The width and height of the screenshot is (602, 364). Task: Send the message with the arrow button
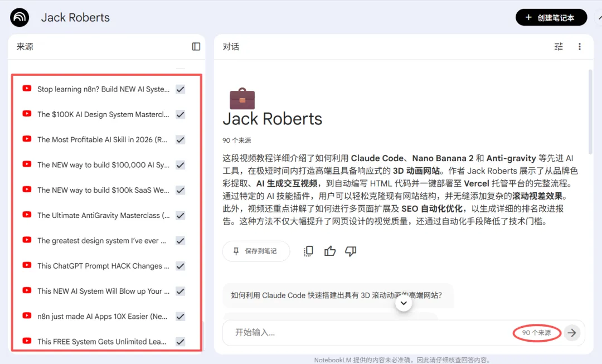tap(572, 333)
